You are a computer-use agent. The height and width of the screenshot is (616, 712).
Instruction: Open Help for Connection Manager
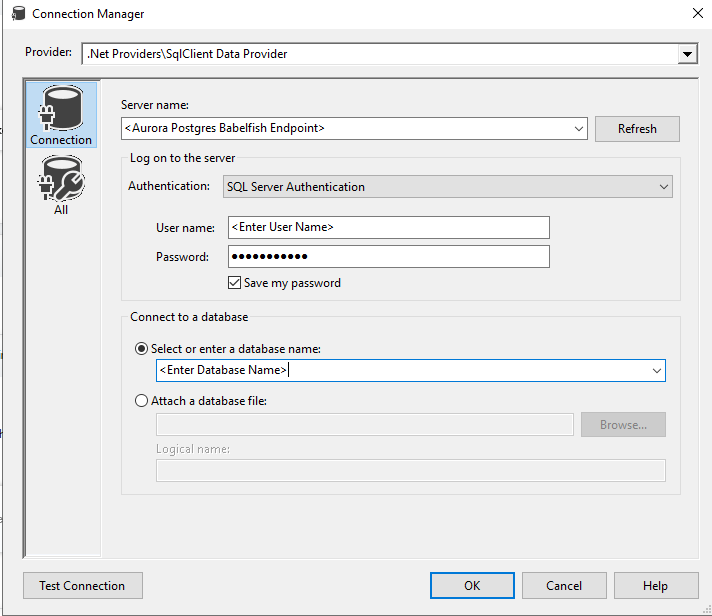pos(656,586)
